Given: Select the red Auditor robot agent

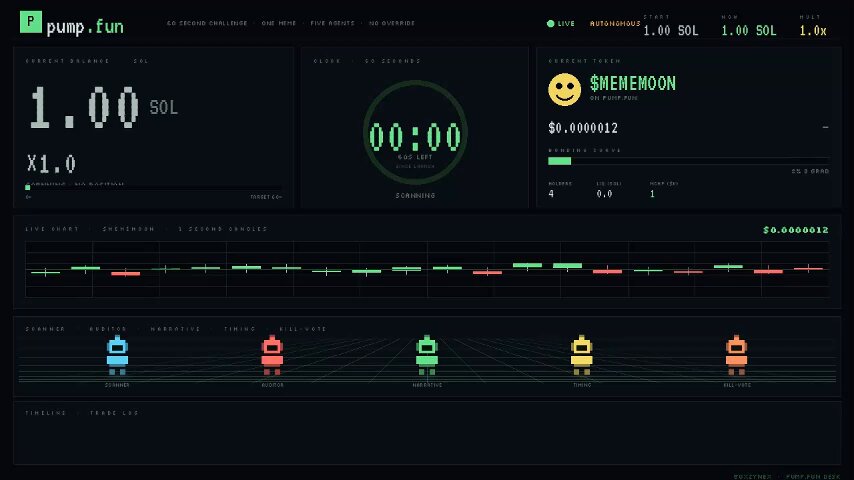Looking at the screenshot, I should (x=272, y=355).
